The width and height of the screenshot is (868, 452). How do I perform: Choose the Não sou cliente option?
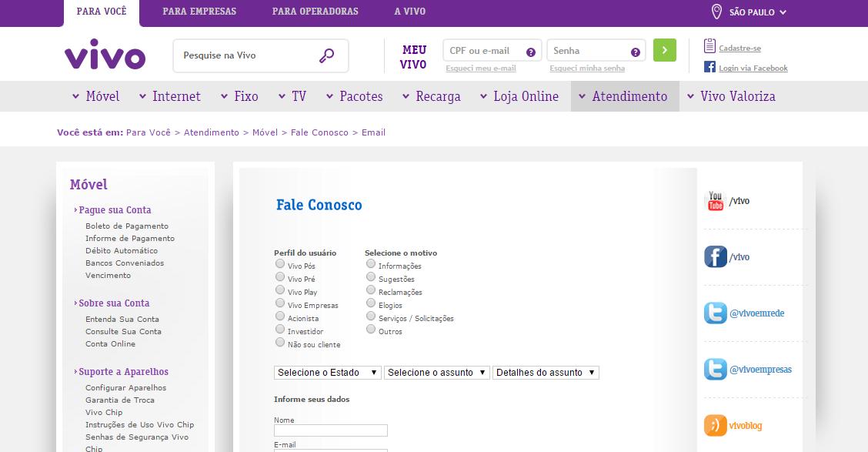(x=280, y=343)
